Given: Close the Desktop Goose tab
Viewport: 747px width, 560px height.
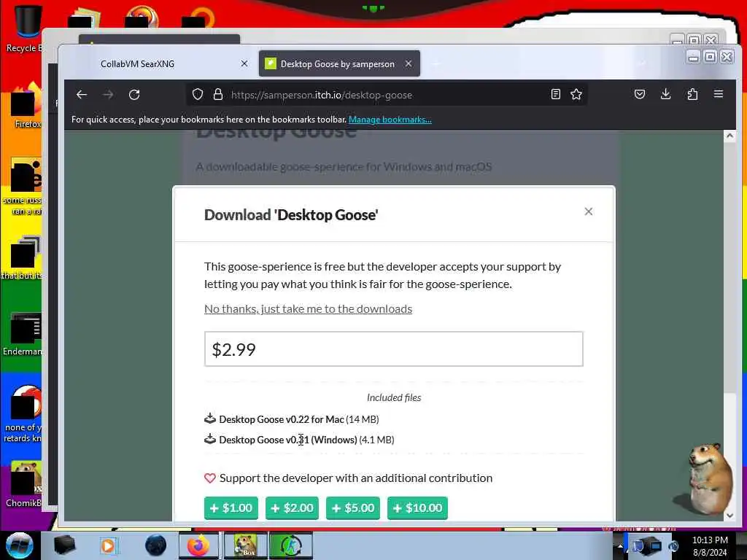Looking at the screenshot, I should tap(409, 63).
